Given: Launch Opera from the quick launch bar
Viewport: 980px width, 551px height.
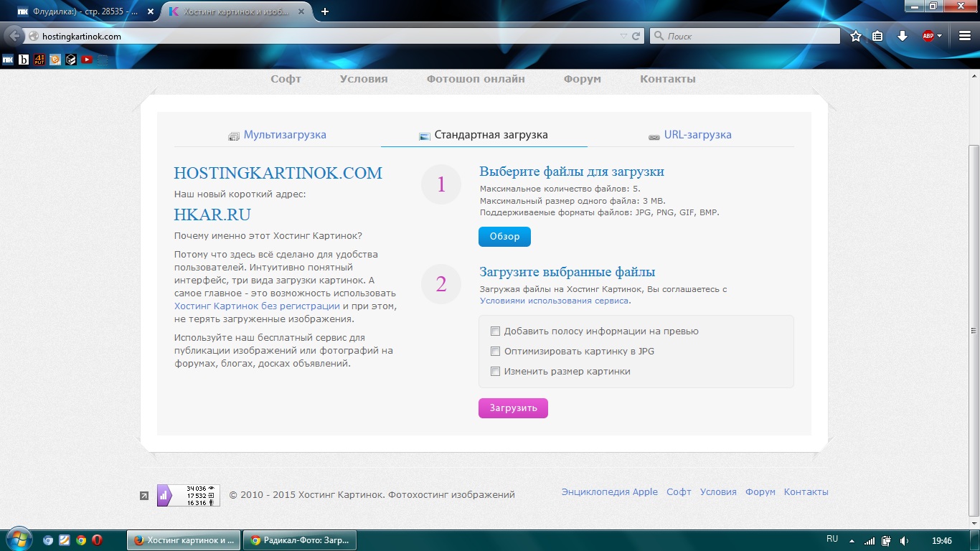Looking at the screenshot, I should pyautogui.click(x=97, y=540).
